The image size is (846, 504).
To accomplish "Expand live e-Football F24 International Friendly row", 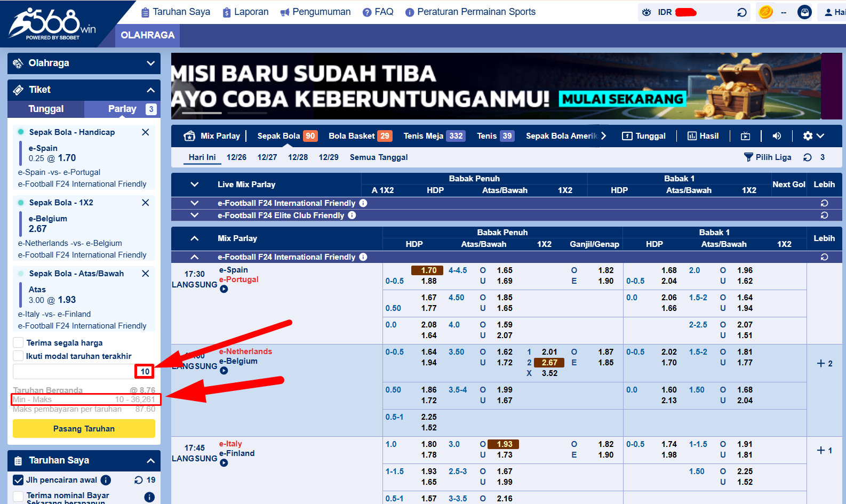I will pyautogui.click(x=194, y=203).
